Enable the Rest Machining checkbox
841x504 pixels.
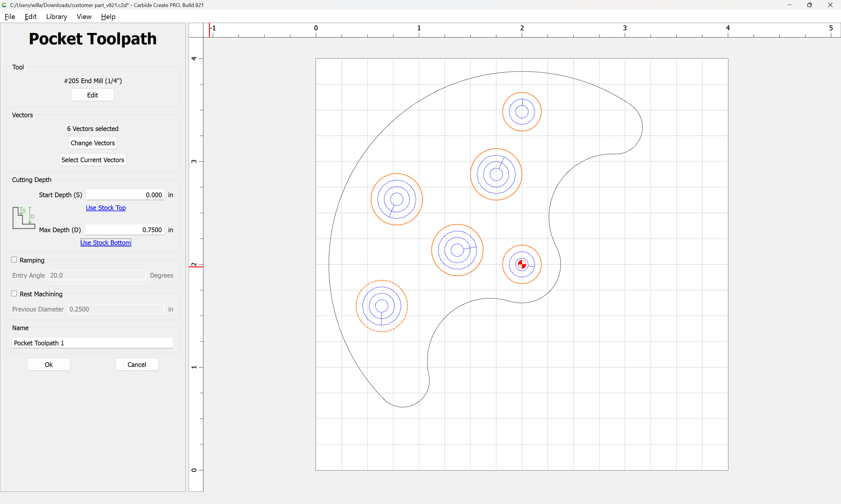(14, 294)
